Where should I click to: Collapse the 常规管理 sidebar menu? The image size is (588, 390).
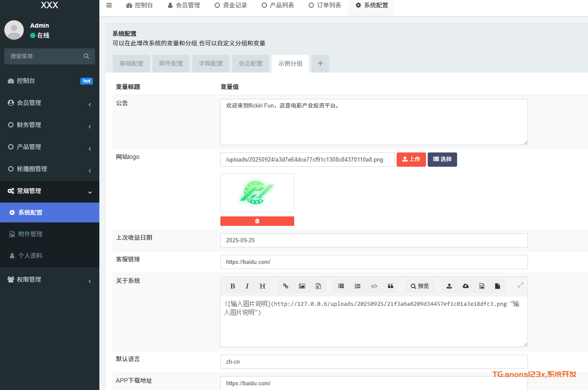click(50, 191)
